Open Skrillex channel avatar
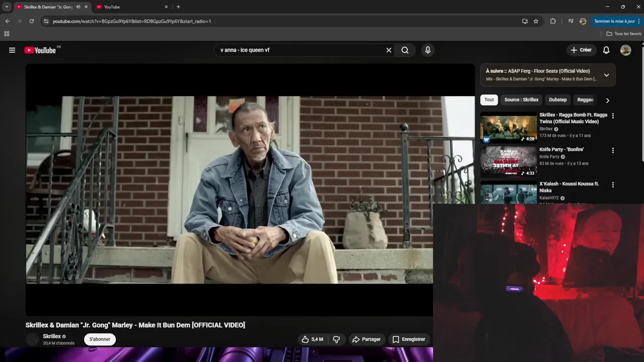This screenshot has height=362, width=644. [x=32, y=339]
